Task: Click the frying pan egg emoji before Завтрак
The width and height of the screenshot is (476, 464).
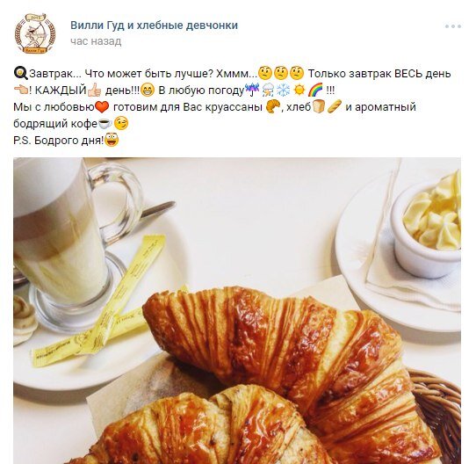Action: tap(21, 73)
